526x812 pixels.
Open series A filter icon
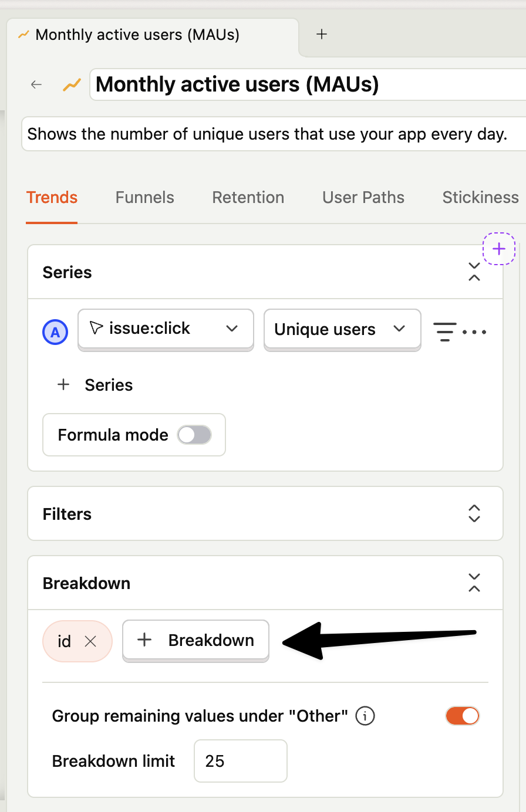(444, 331)
